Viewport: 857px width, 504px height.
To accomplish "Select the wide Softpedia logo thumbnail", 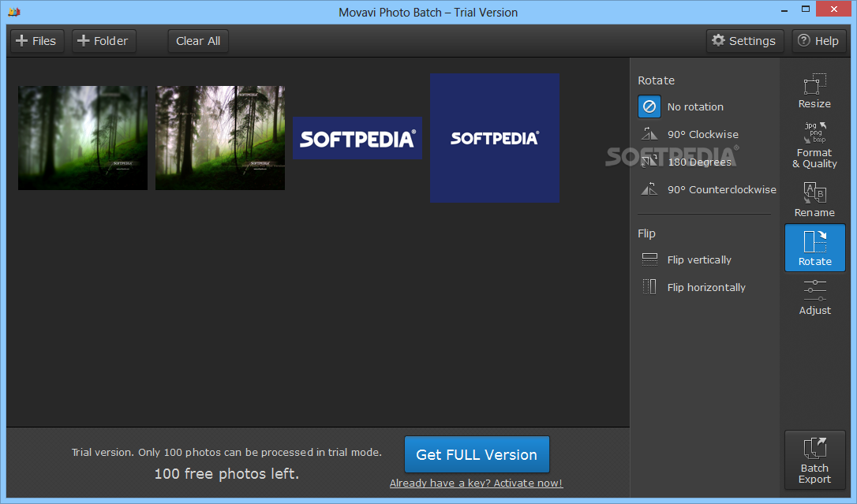I will (x=357, y=138).
